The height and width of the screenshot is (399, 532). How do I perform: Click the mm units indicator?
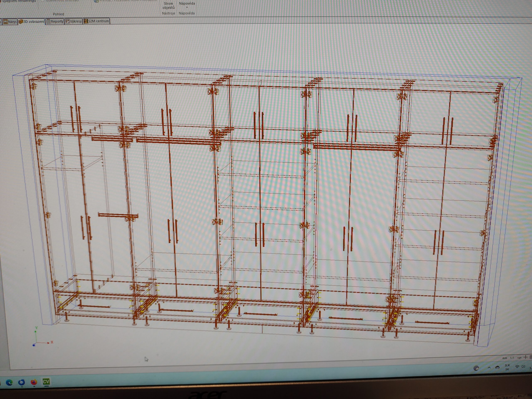point(505,358)
